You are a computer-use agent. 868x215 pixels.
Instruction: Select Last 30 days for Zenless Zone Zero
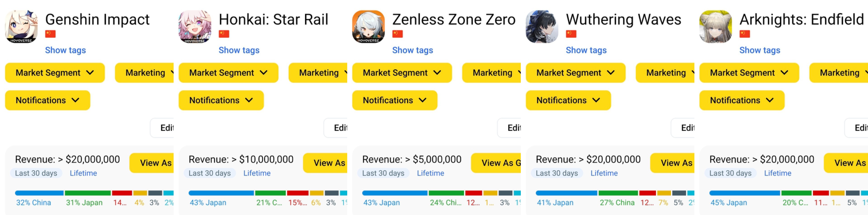[x=383, y=173]
